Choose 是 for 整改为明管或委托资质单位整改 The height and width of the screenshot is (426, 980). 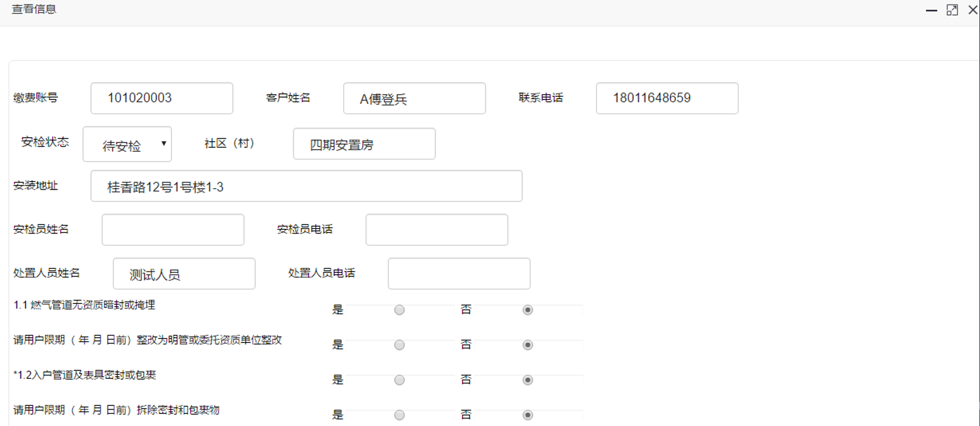click(399, 345)
